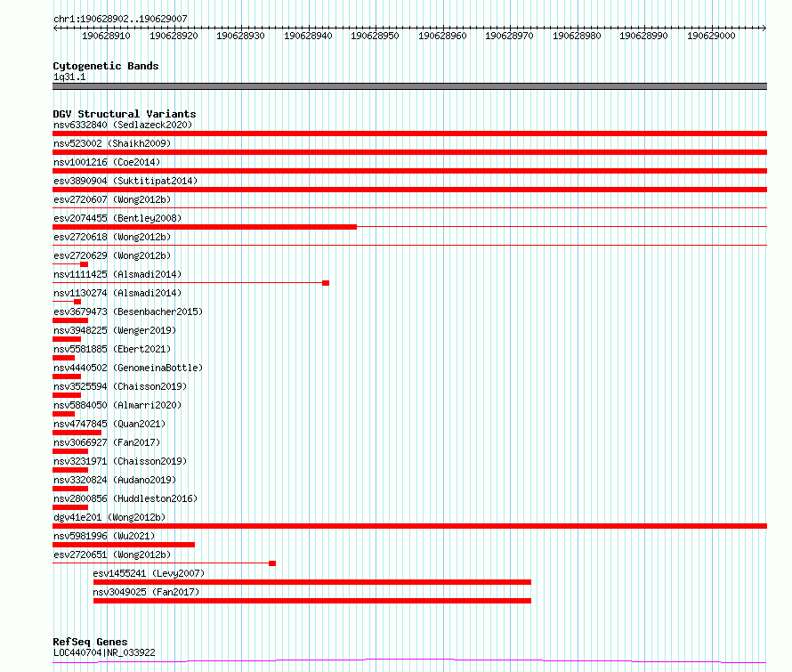792x672 pixels.
Task: Click nsv2800856 (Huddleston2016) label
Action: click(125, 498)
